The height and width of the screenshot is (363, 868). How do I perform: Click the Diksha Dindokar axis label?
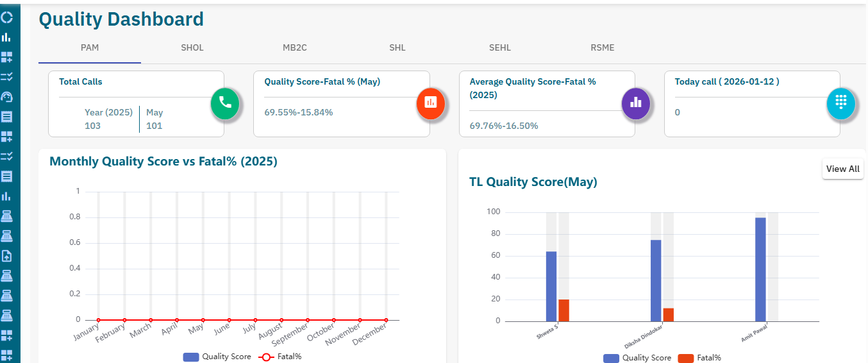pyautogui.click(x=644, y=336)
